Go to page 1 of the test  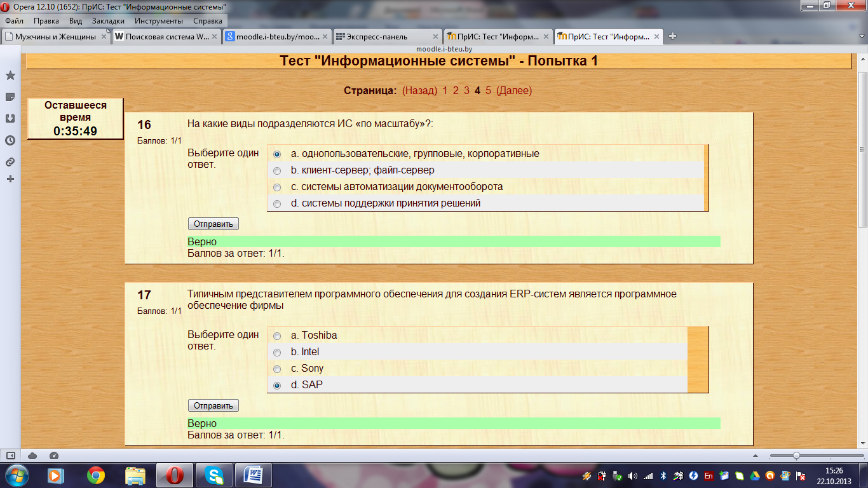tap(445, 90)
